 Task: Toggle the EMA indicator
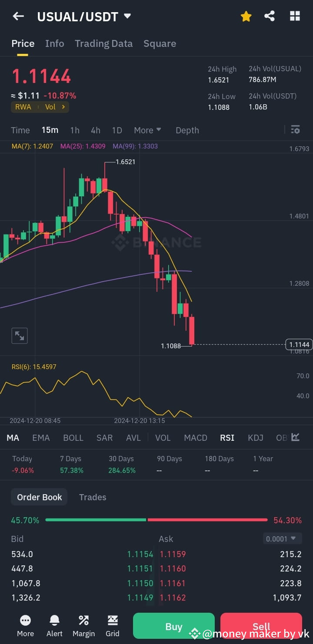click(41, 438)
